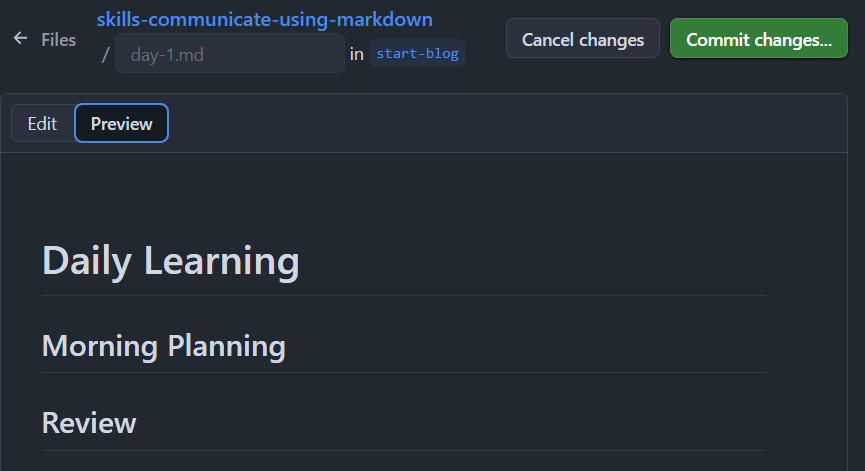Click the Review heading in preview

point(89,423)
